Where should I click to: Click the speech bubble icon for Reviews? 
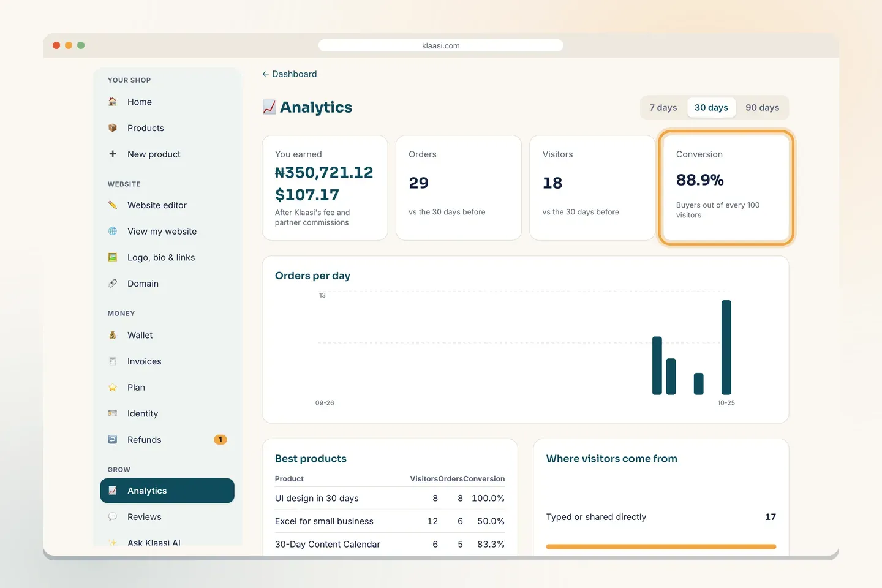pos(113,517)
